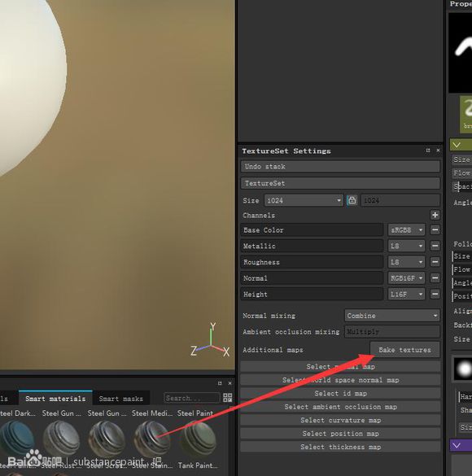Undock the shelf panel
This screenshot has width=472, height=476.
tap(220, 383)
